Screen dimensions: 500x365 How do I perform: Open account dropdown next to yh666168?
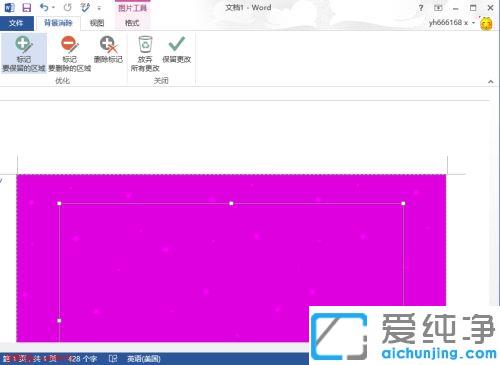coord(473,23)
